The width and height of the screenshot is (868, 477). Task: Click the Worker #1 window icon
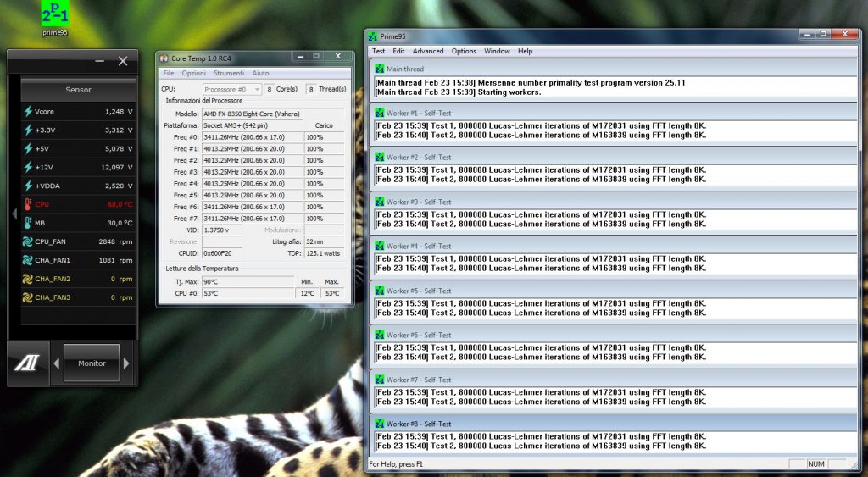pyautogui.click(x=379, y=113)
